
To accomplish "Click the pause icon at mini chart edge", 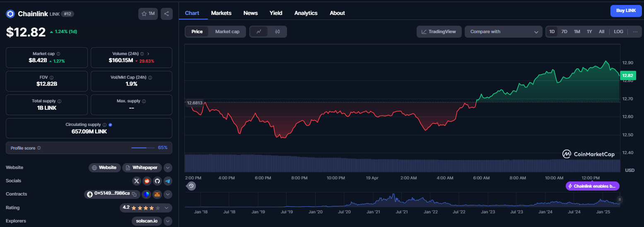I will click(x=620, y=199).
